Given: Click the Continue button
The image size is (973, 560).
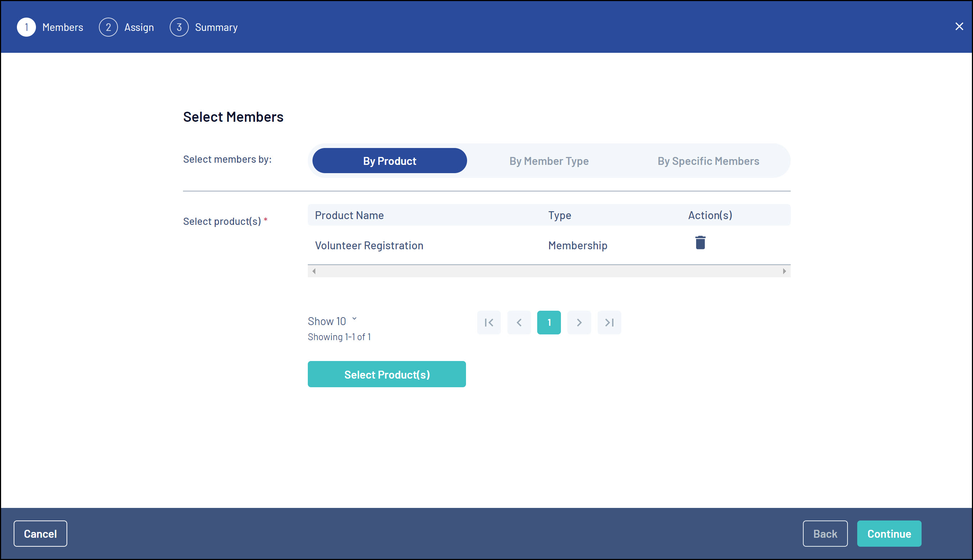Looking at the screenshot, I should click(x=889, y=533).
